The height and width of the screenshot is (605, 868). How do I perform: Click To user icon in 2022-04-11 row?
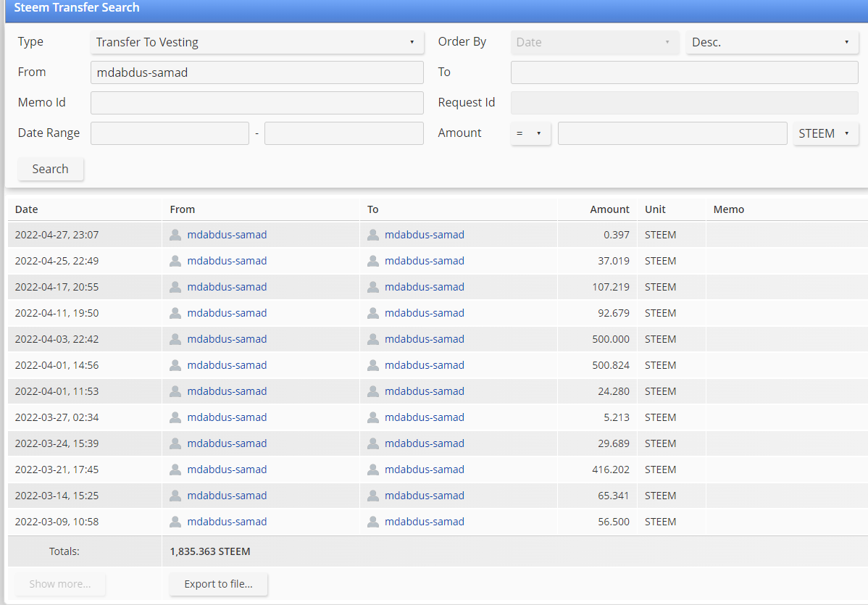pyautogui.click(x=373, y=313)
